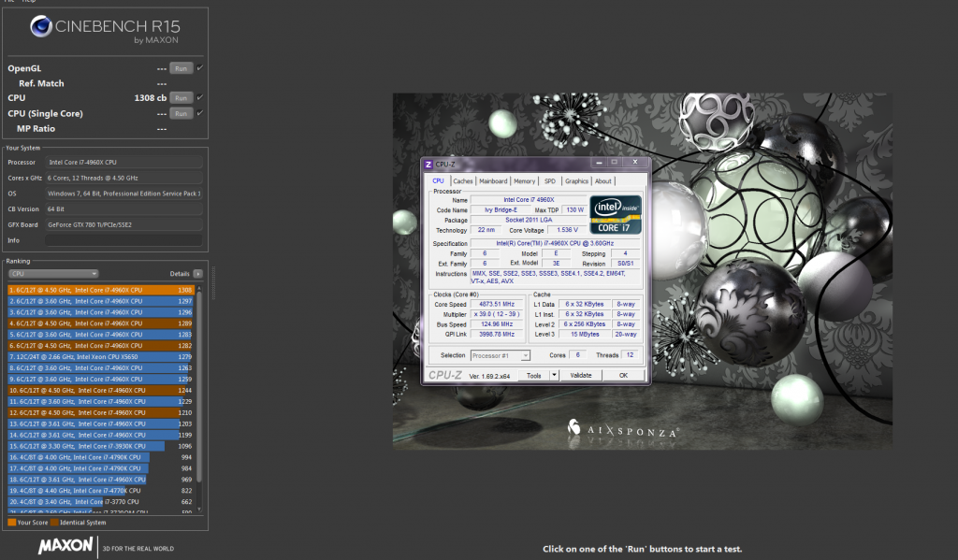Click the ranking list scrollbar
This screenshot has height=560, width=958.
point(198,388)
